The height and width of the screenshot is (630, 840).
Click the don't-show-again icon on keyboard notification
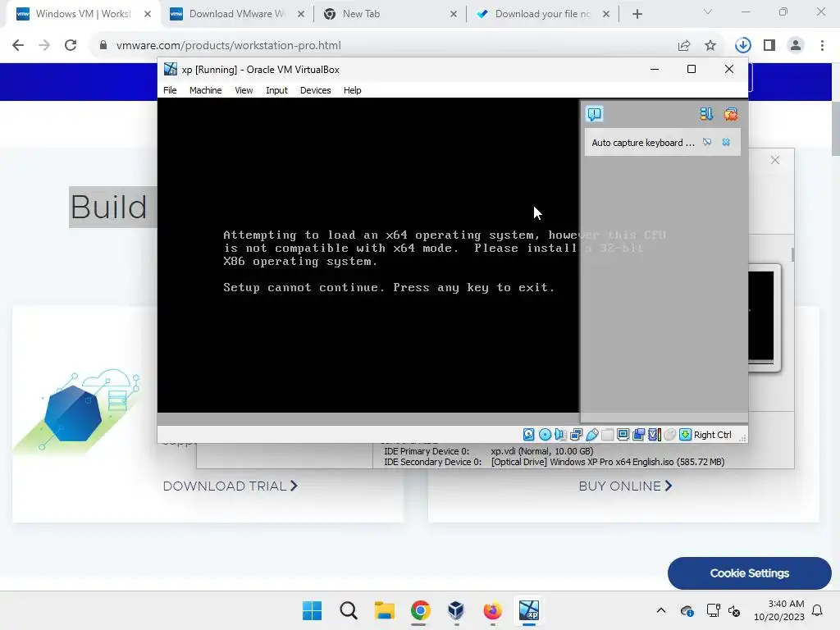707,142
